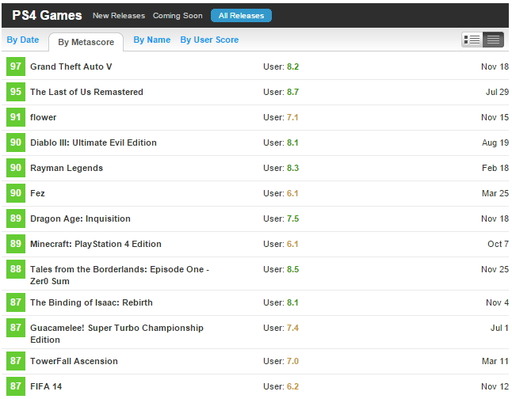Click the Feb 18 release date
Viewport: 512px width, 399px height.
[495, 168]
